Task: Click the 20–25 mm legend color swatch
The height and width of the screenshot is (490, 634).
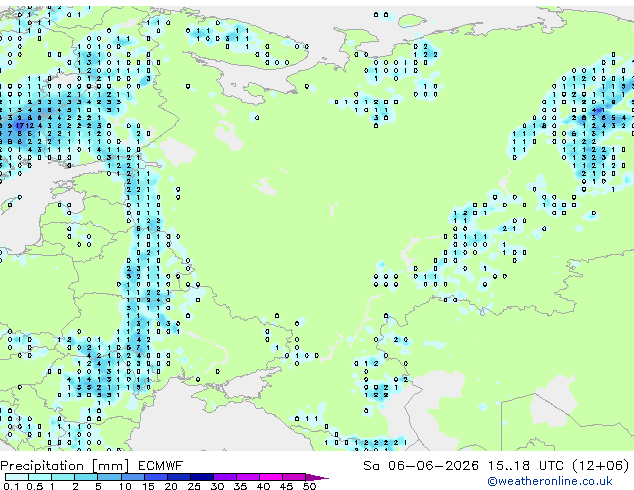Action: tap(178, 477)
